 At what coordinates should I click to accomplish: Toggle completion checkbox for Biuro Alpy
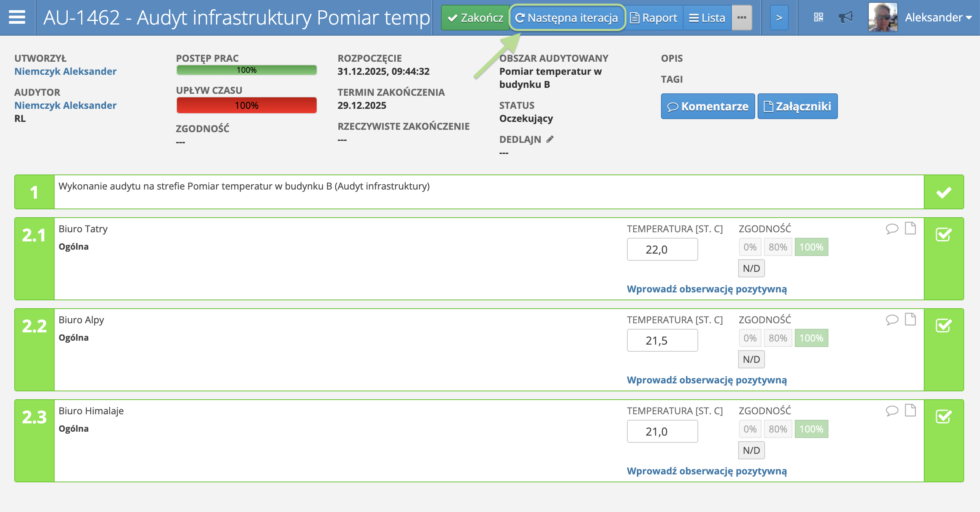944,326
